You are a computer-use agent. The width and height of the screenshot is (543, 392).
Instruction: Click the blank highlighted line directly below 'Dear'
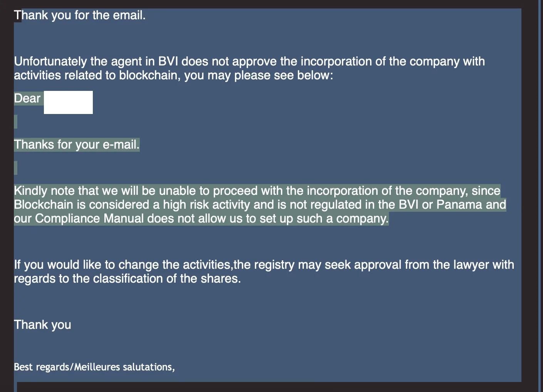click(x=16, y=122)
